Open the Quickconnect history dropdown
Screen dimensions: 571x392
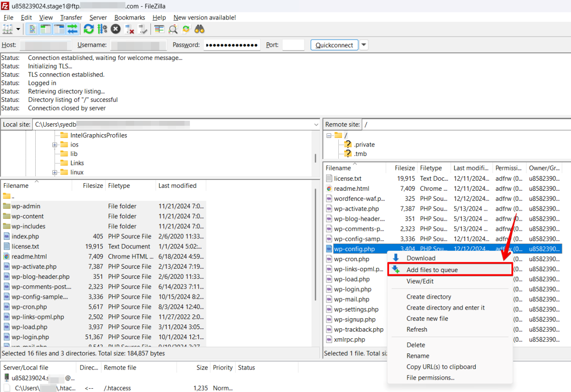coord(364,45)
